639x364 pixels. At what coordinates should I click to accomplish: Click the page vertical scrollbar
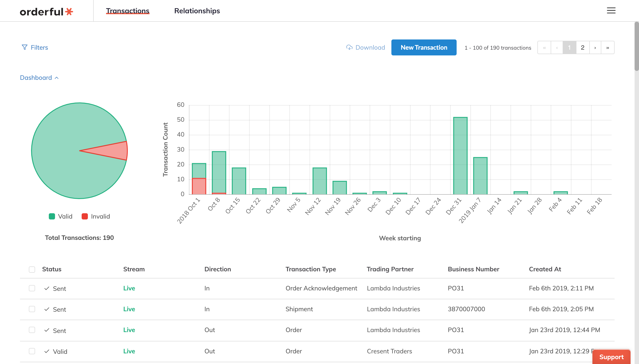pos(637,46)
